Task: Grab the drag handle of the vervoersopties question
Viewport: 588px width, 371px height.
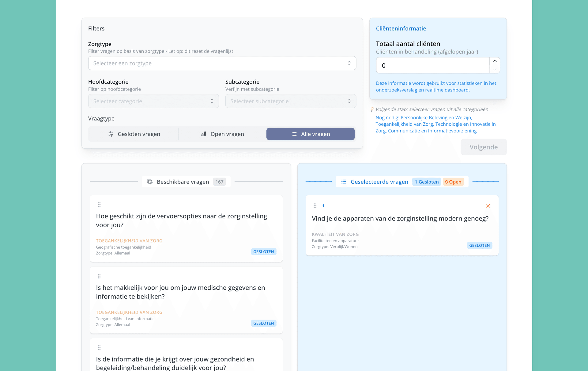Action: click(x=99, y=204)
